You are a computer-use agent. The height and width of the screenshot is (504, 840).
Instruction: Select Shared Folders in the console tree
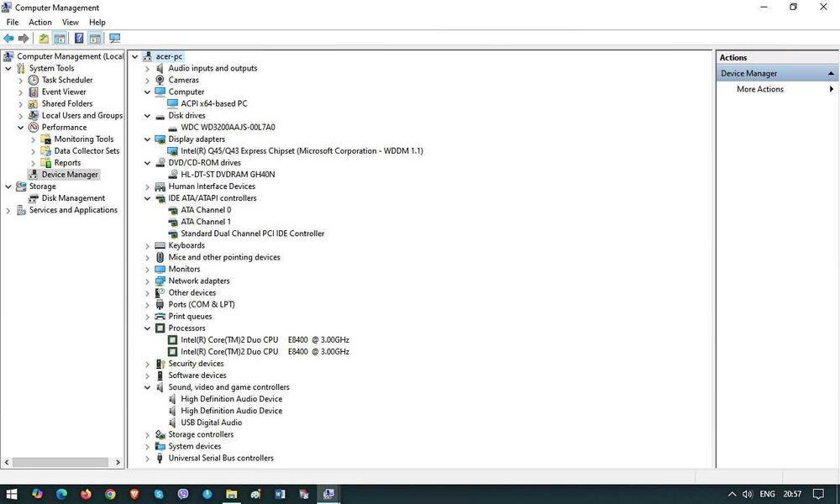67,103
